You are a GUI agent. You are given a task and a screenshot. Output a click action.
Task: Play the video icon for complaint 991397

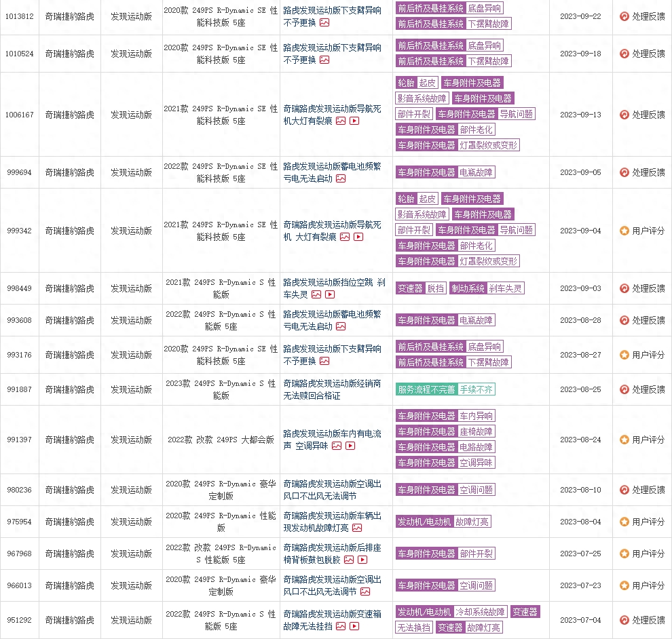(350, 446)
